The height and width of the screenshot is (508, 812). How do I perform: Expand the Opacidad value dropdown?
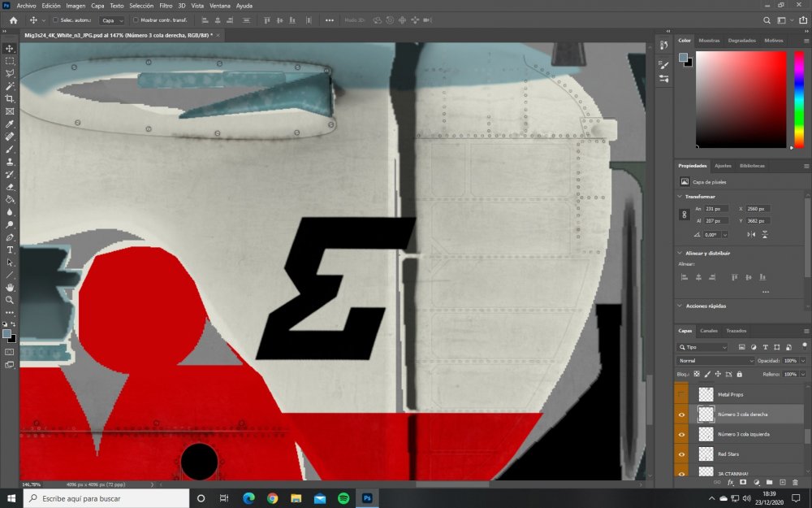[803, 360]
